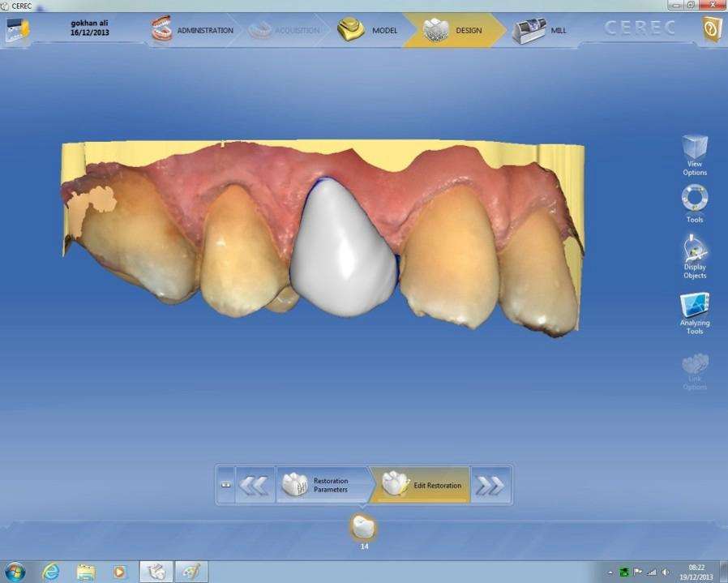Screen dimensions: 728x583
Task: Open the Analyzing Tools panel
Action: (x=695, y=312)
